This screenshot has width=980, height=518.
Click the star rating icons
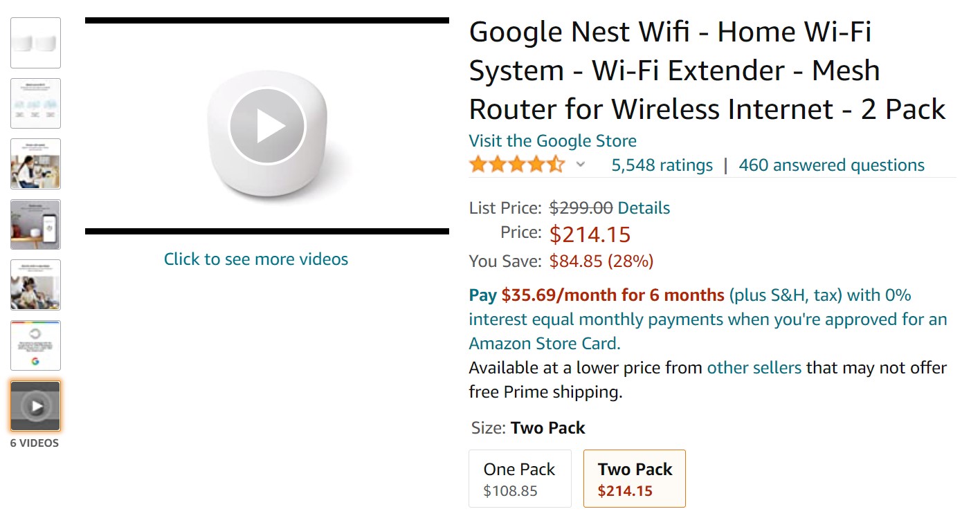pos(516,165)
